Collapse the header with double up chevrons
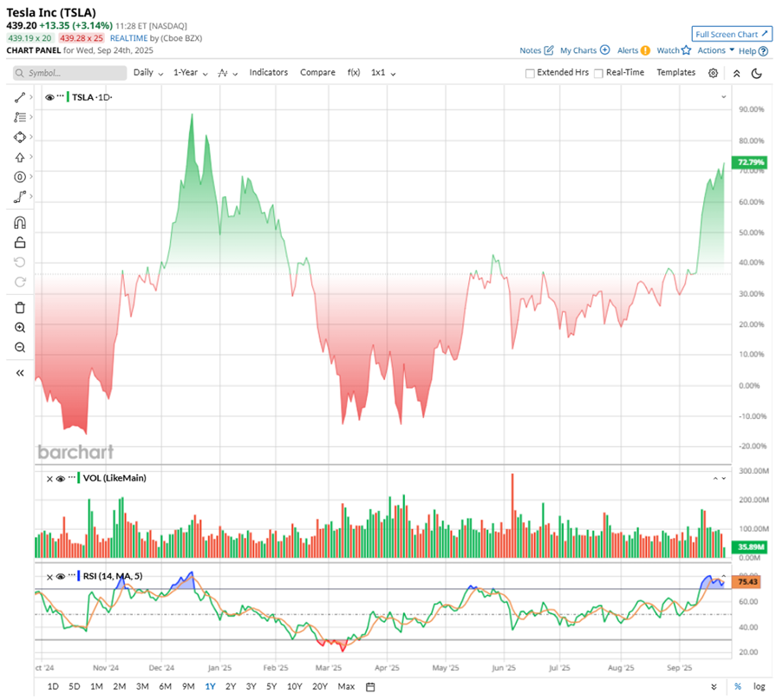This screenshot has width=783, height=700. pyautogui.click(x=736, y=74)
